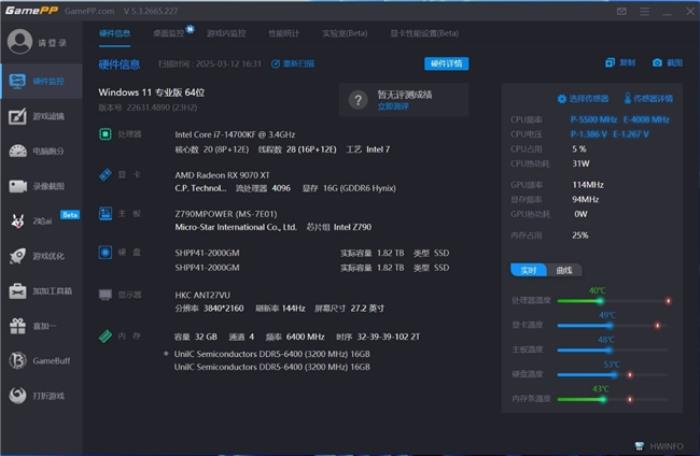Click the green memory stick icon
The height and width of the screenshot is (456, 700).
pos(105,336)
